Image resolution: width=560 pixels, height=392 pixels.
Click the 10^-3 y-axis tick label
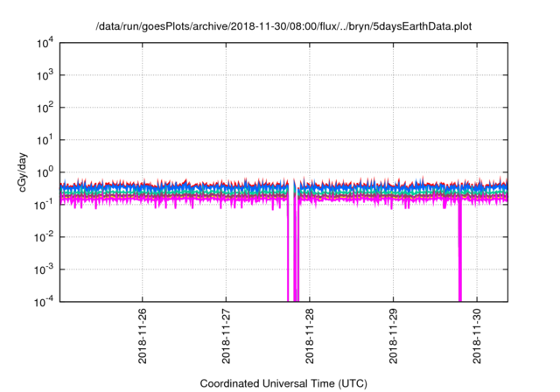45,269
